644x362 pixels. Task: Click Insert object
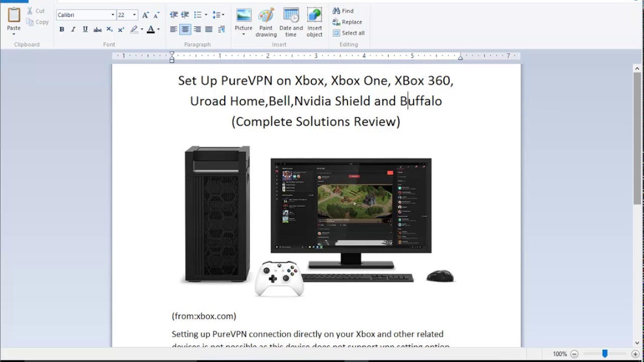click(315, 22)
